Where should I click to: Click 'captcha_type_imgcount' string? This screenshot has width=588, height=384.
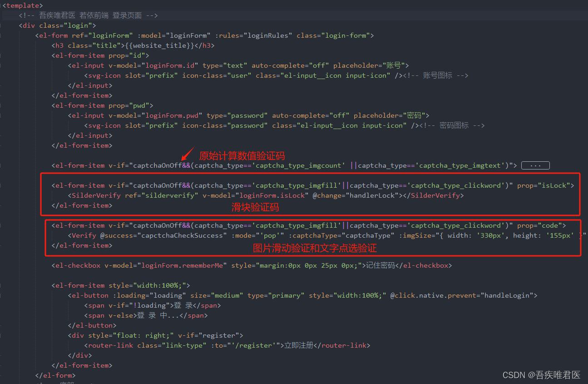pyautogui.click(x=299, y=165)
